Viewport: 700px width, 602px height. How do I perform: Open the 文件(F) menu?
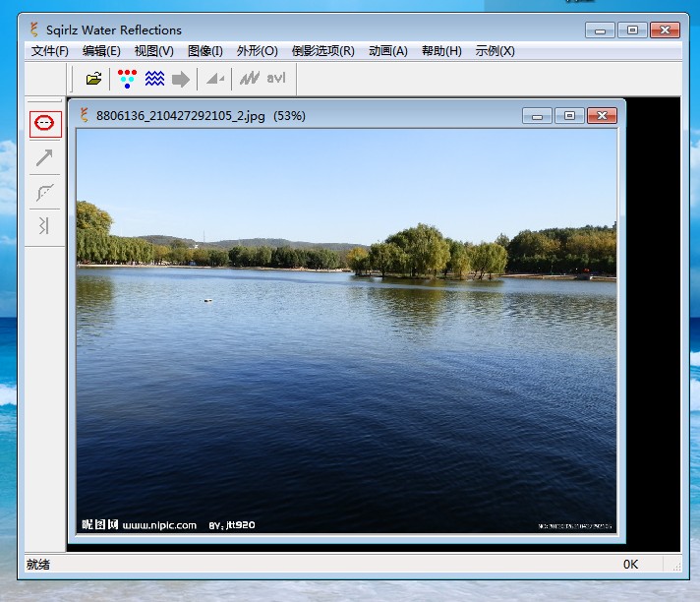tap(49, 51)
